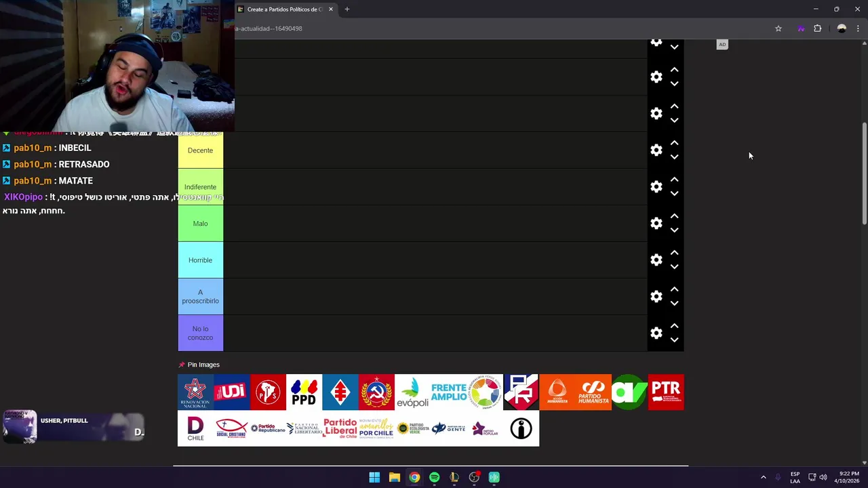This screenshot has width=868, height=488.
Task: Select the Partido Nacional Libertario logo
Action: 304,428
